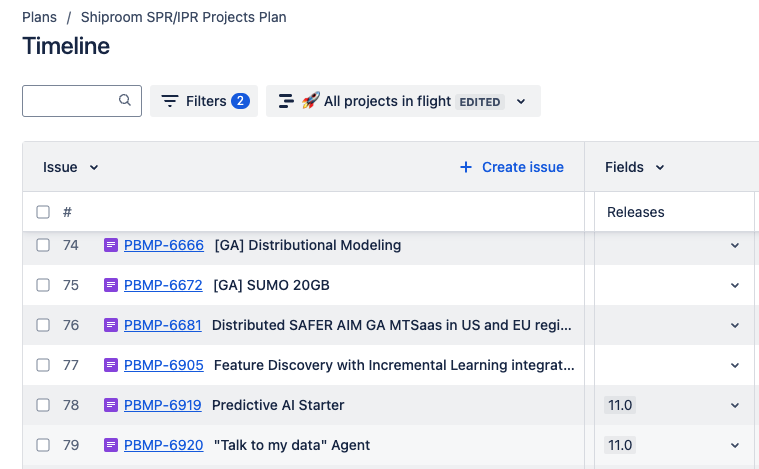The width and height of the screenshot is (759, 469).
Task: Click the filter lines icon
Action: tap(170, 101)
